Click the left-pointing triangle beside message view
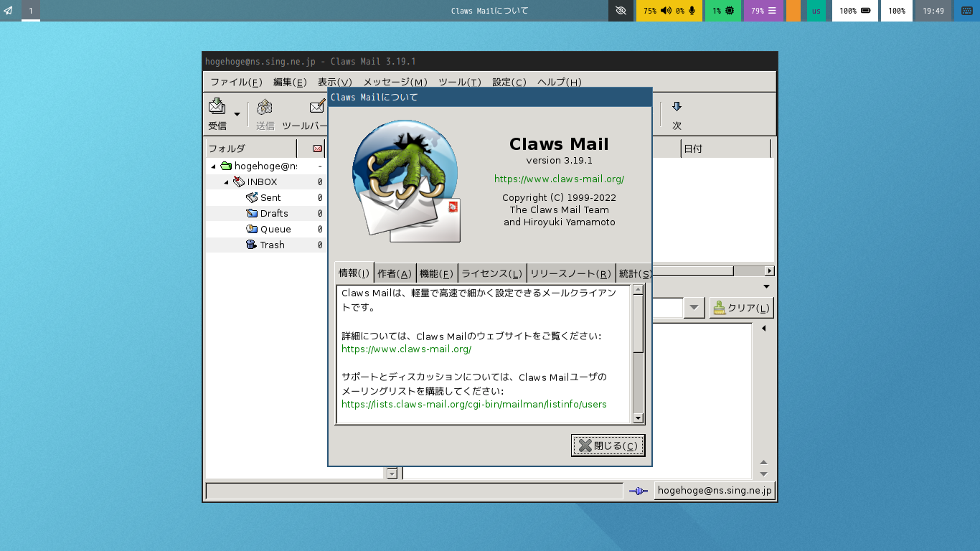 pos(763,329)
